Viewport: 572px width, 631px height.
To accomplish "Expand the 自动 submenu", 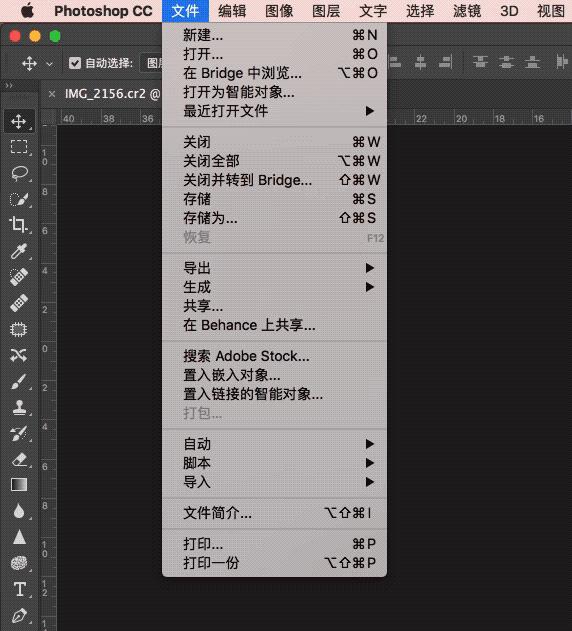I will pos(275,444).
